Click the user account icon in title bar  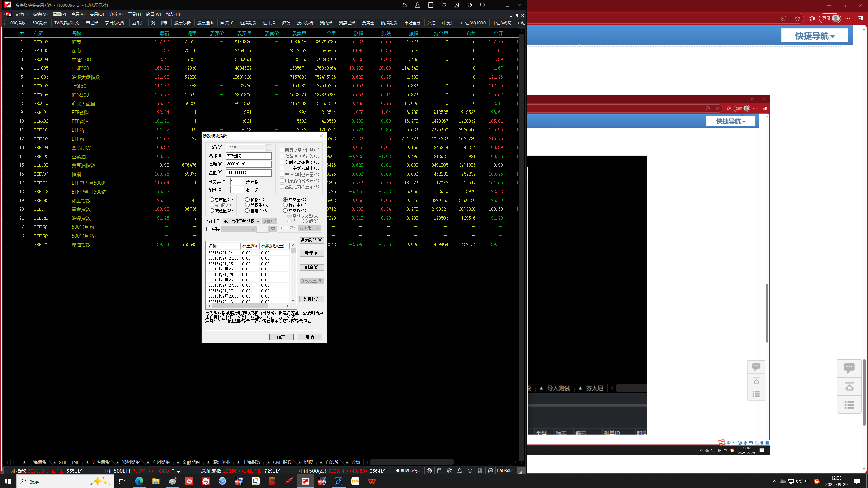point(417,5)
